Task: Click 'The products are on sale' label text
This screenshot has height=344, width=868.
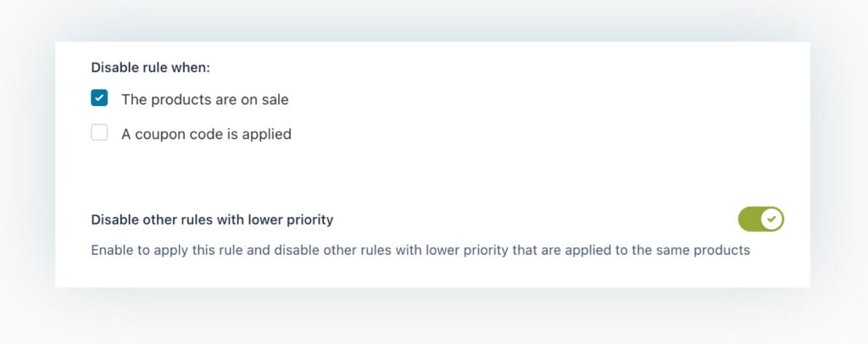Action: click(x=204, y=99)
